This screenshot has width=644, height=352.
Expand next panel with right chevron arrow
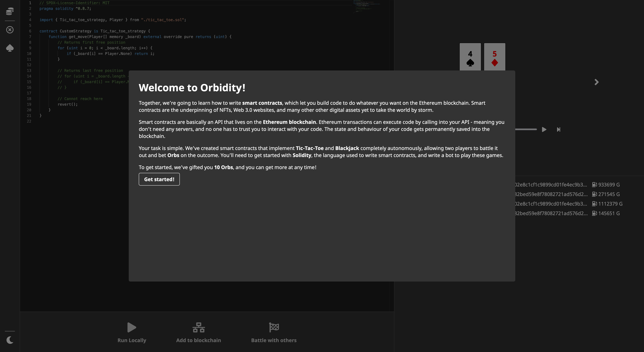point(597,82)
